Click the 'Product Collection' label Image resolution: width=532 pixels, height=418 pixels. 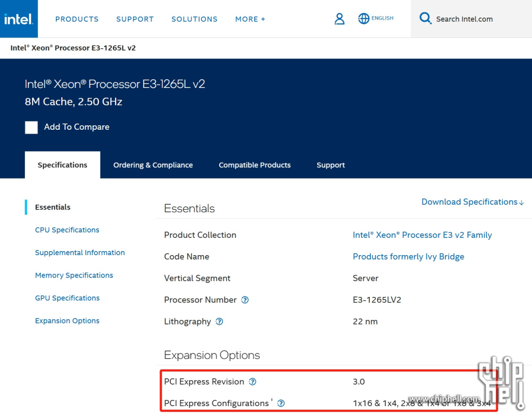(x=200, y=235)
